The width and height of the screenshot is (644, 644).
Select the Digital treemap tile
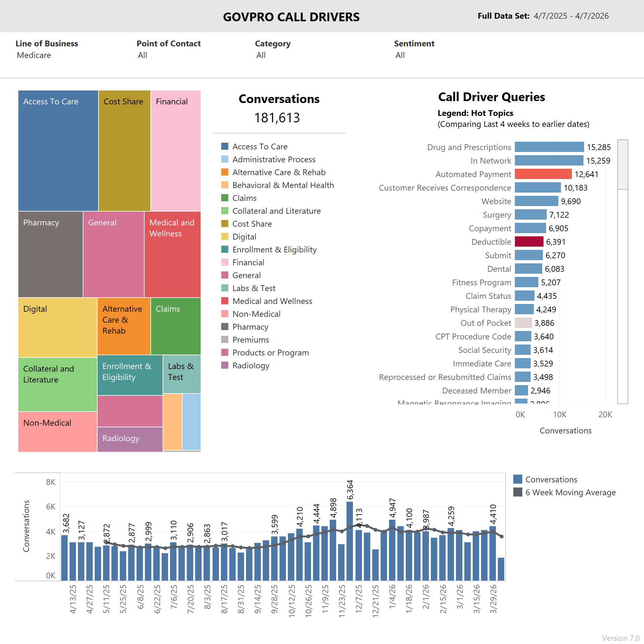57,327
